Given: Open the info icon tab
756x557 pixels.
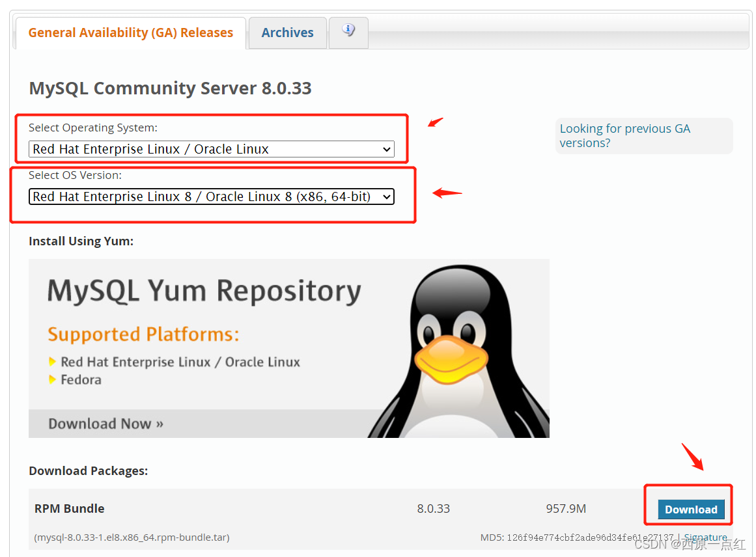Looking at the screenshot, I should (x=348, y=33).
